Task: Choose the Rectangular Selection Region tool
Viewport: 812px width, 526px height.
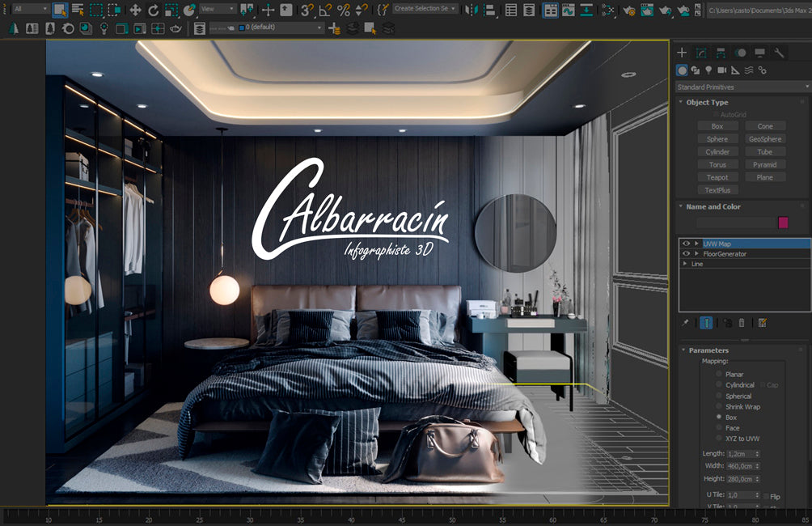Action: (95, 10)
